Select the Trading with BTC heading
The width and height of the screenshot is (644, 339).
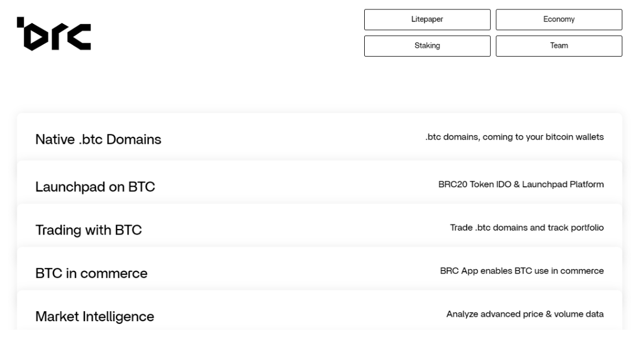click(89, 230)
